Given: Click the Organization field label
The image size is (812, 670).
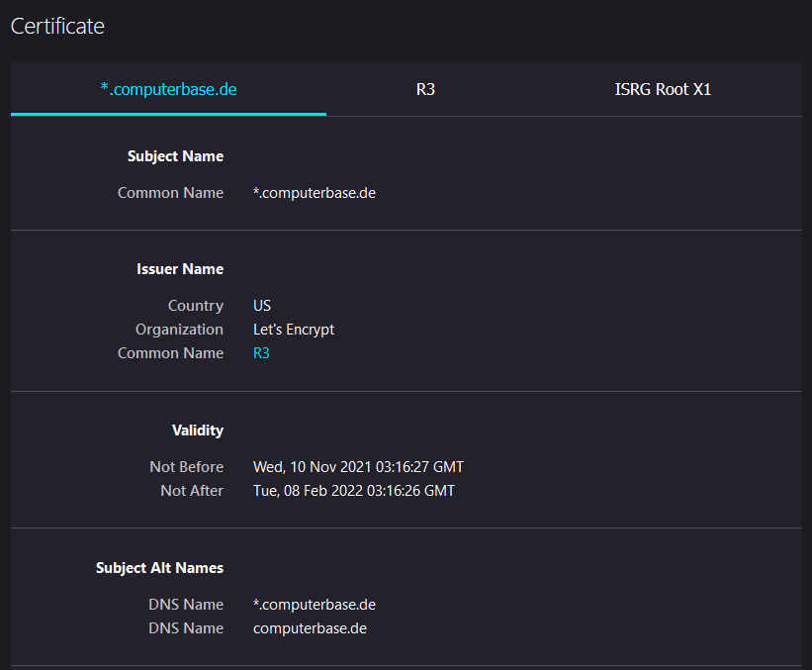Looking at the screenshot, I should coord(179,331).
